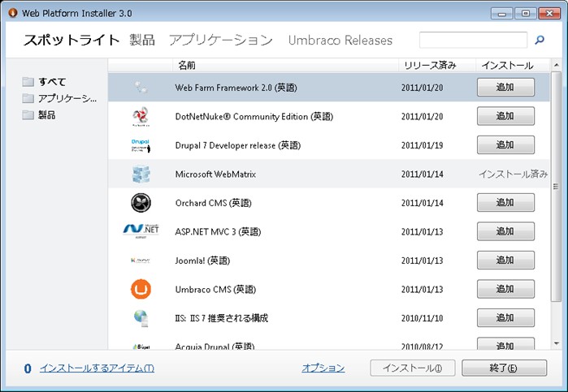Add Web Farm Framework 2.0 with 追加
The height and width of the screenshot is (392, 568).
pos(505,87)
